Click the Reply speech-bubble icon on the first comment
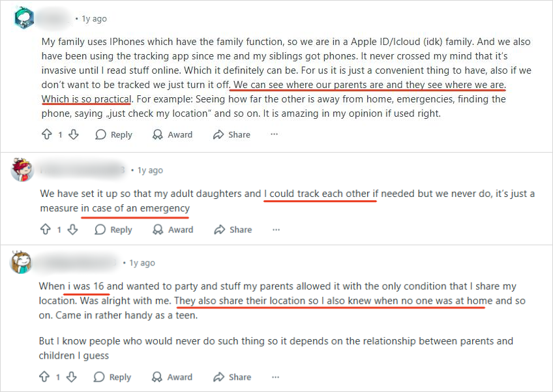553x392 pixels. tap(99, 134)
